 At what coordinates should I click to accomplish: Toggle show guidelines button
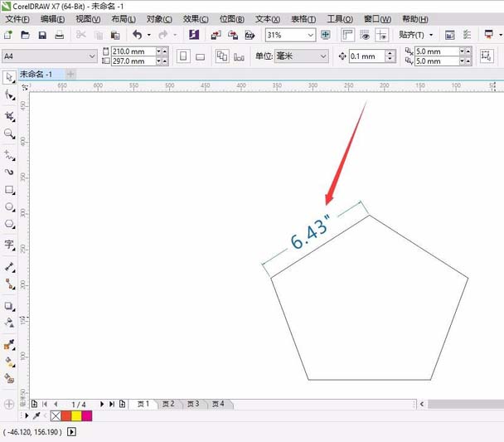point(382,35)
